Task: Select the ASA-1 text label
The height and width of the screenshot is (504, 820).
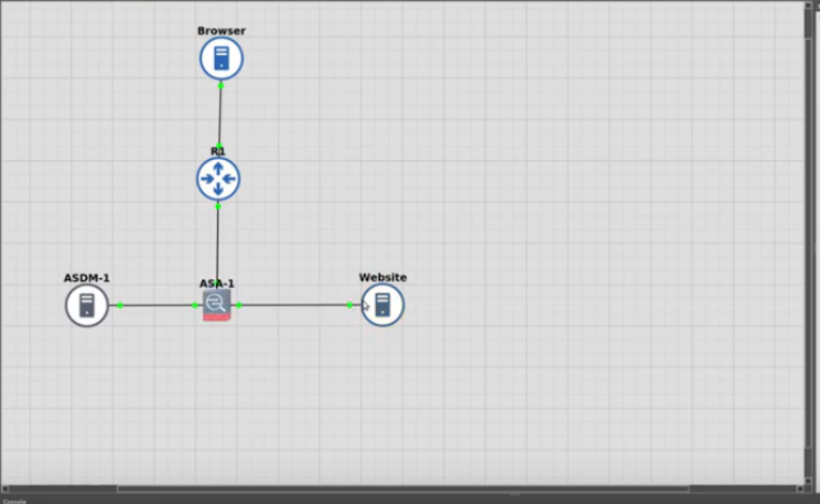Action: pyautogui.click(x=217, y=284)
